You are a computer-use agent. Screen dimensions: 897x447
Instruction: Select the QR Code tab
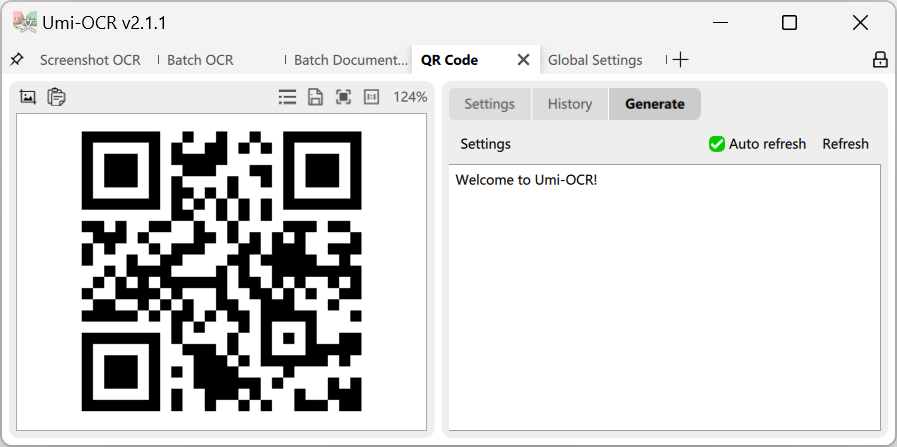pos(450,60)
